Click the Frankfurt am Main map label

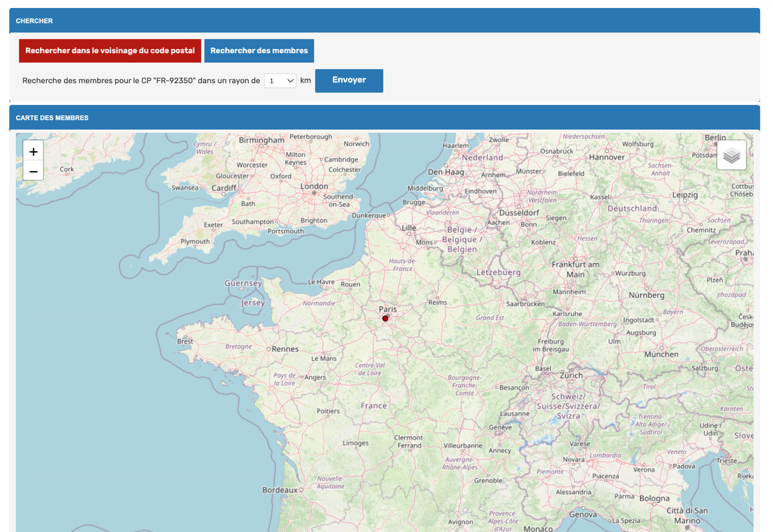coord(575,269)
